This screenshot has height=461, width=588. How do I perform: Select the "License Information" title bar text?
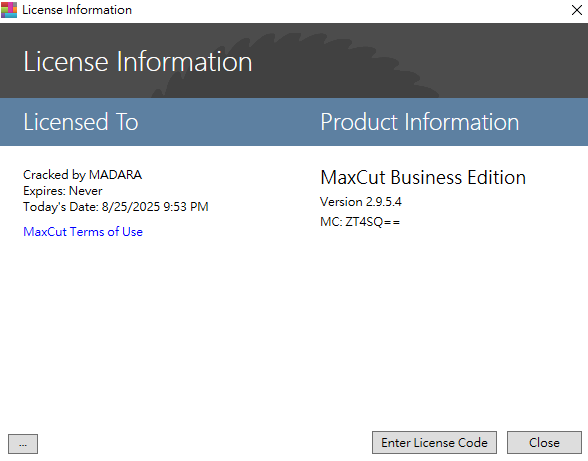77,10
